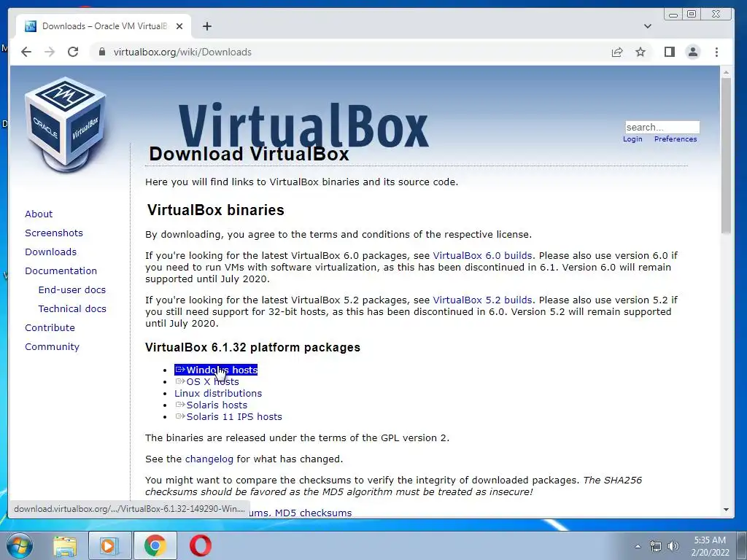Open a new browser tab
The width and height of the screenshot is (747, 560).
point(206,26)
